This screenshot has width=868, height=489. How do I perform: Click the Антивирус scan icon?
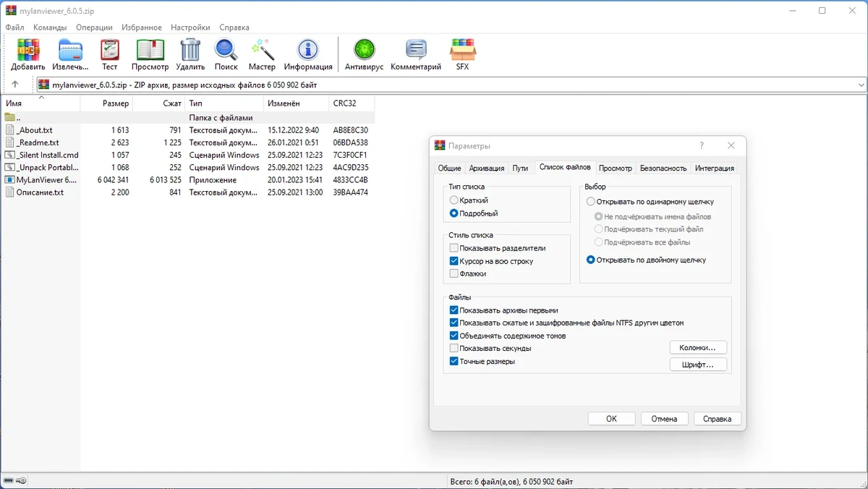(364, 50)
